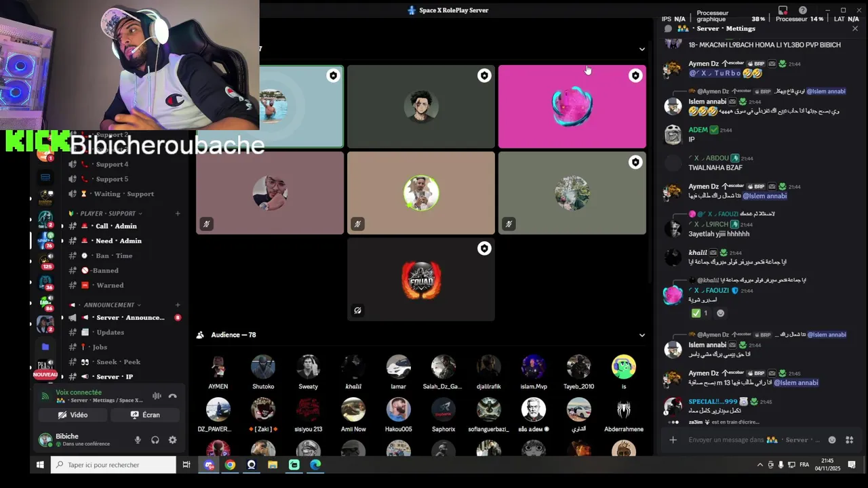Open server with the 125 badge

pos(45,261)
